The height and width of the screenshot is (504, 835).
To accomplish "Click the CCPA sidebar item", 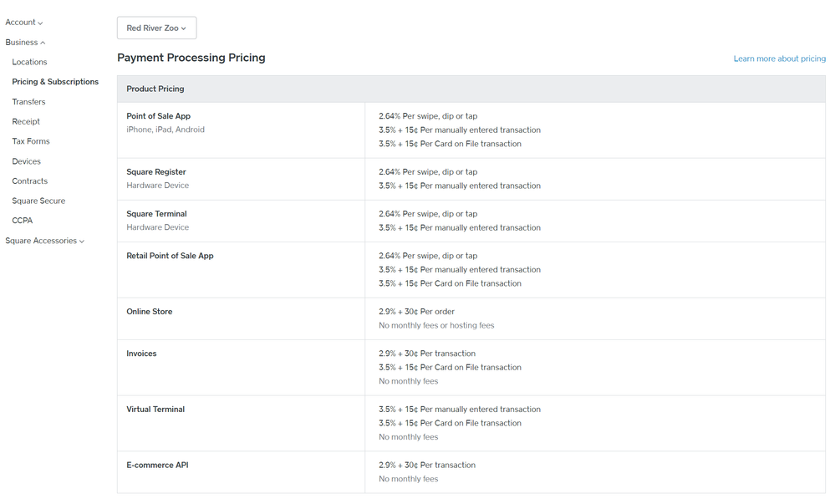I will pos(23,221).
